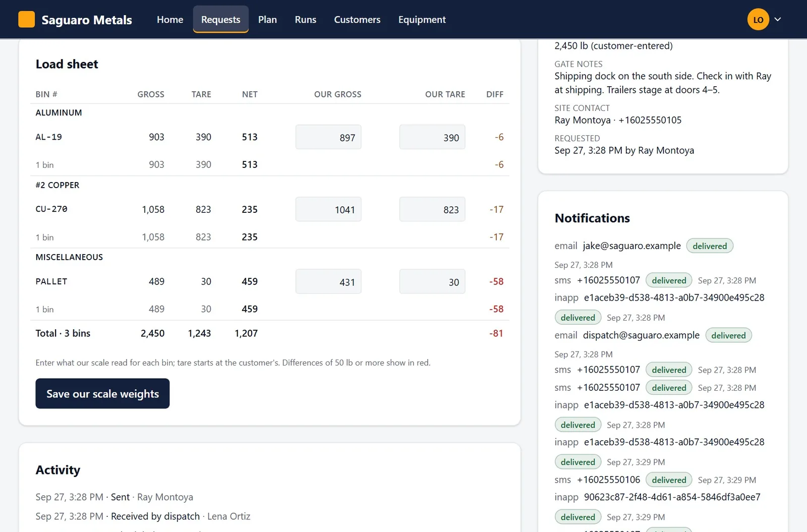The image size is (807, 532).
Task: Click the Load sheet heading
Action: [67, 64]
